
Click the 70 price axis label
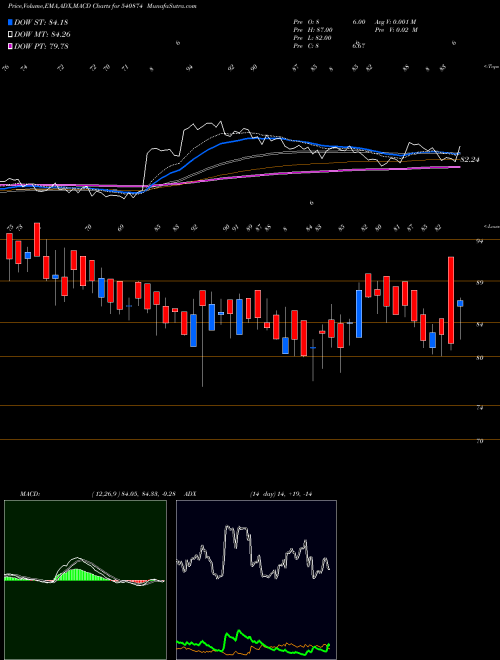tap(480, 441)
